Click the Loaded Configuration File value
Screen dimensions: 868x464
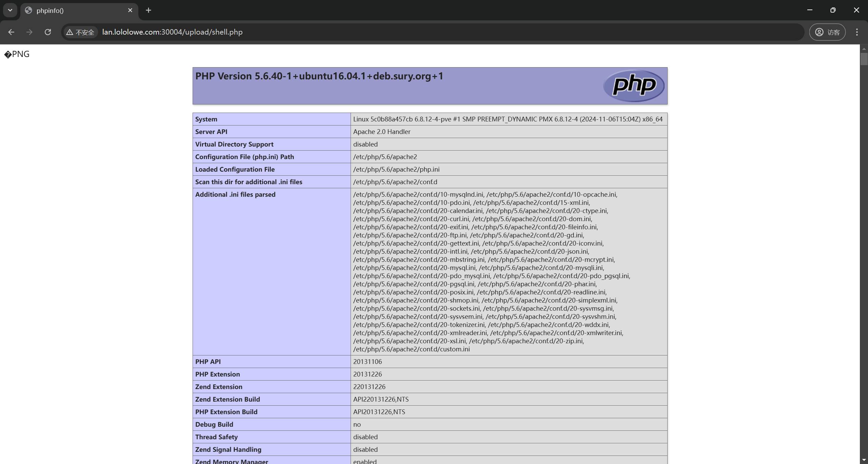point(396,169)
